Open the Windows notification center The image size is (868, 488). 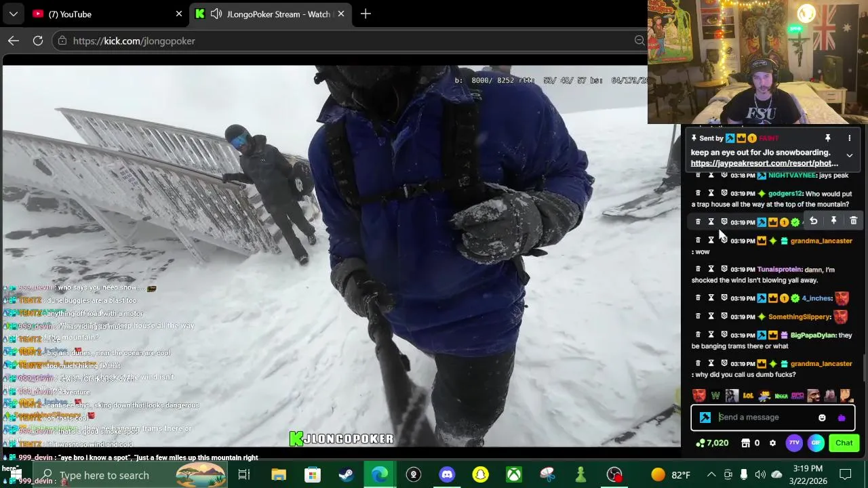846,475
